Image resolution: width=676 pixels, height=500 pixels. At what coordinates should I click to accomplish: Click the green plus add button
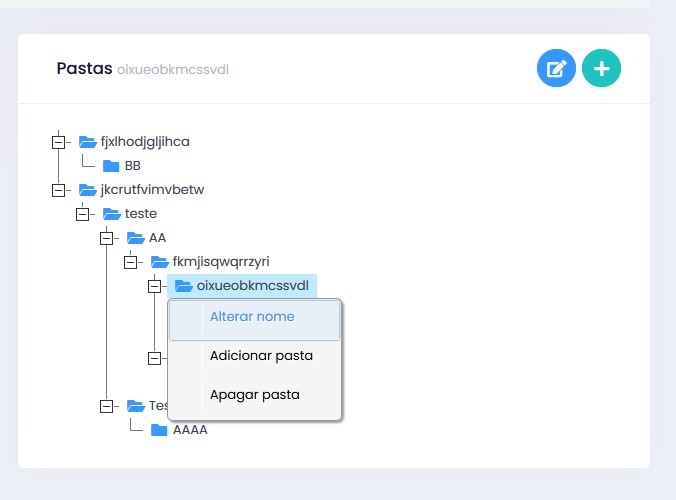click(x=601, y=68)
